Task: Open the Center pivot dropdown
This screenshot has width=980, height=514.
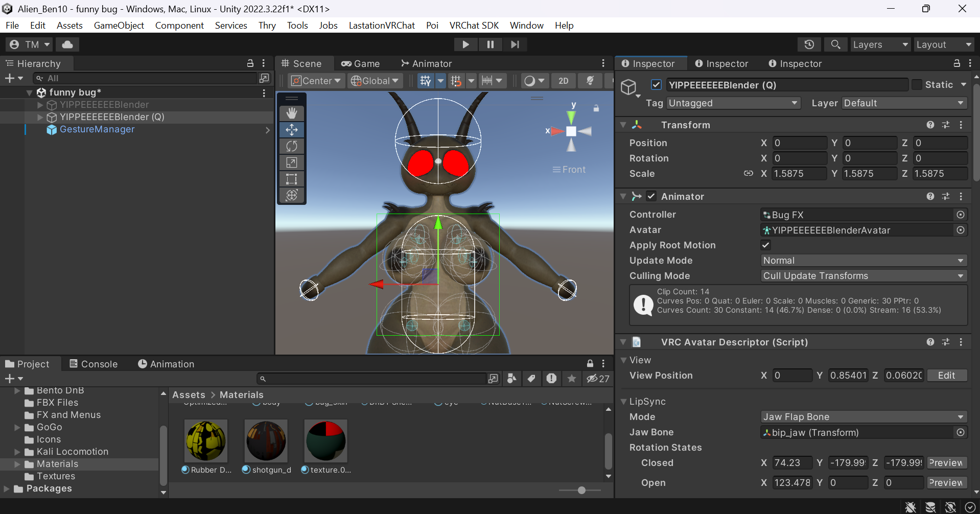Action: (x=316, y=81)
